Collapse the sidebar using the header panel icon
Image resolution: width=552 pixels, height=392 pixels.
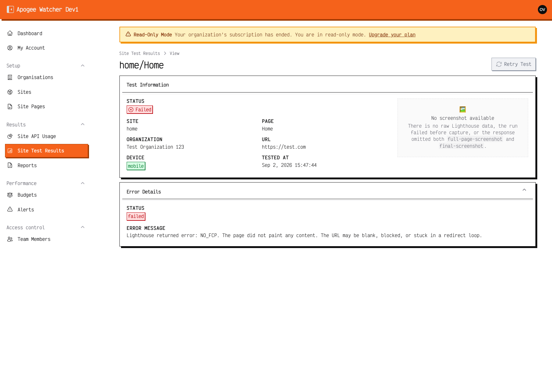pyautogui.click(x=10, y=9)
